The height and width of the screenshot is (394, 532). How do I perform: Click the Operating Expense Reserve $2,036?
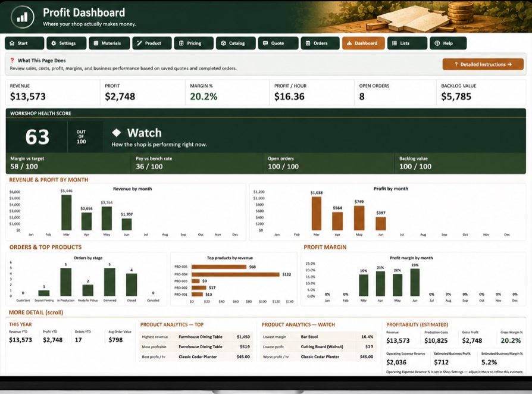click(x=396, y=362)
